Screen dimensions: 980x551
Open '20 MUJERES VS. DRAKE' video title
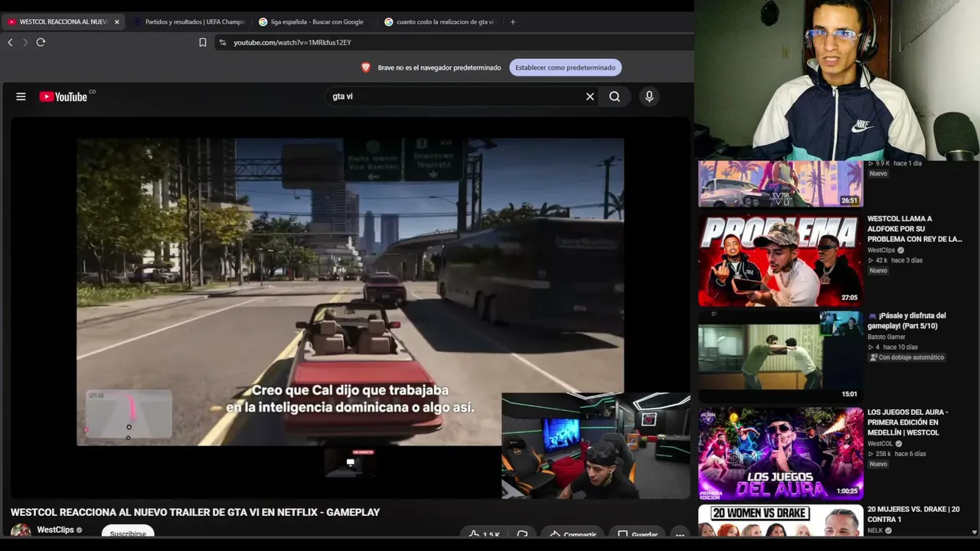[x=913, y=514]
